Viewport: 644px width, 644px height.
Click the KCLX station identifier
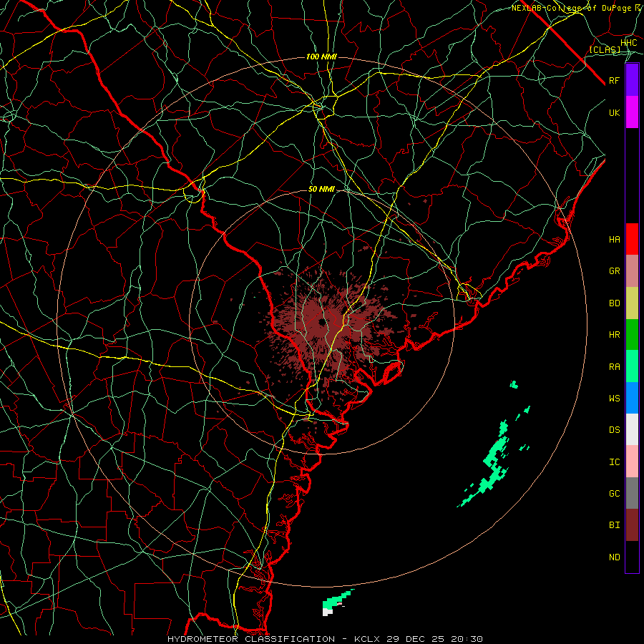tap(367, 639)
